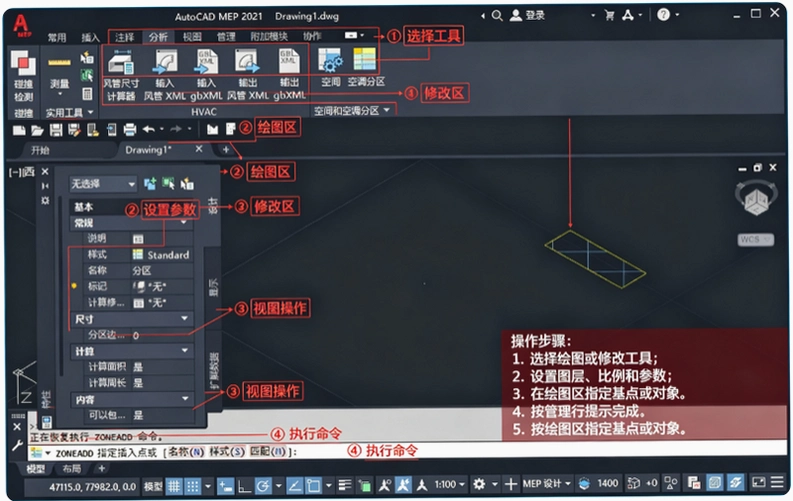Choose 名称(N) option in command line

coord(186,451)
